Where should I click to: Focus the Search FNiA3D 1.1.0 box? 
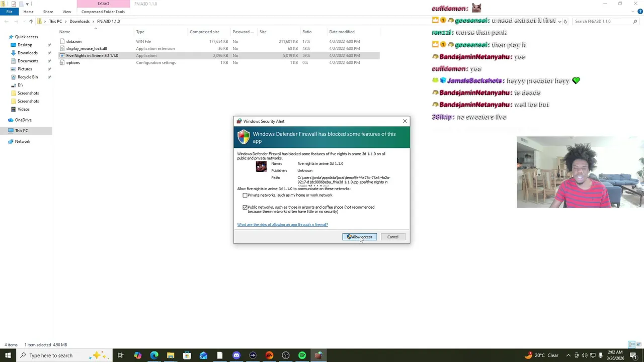[x=605, y=21]
